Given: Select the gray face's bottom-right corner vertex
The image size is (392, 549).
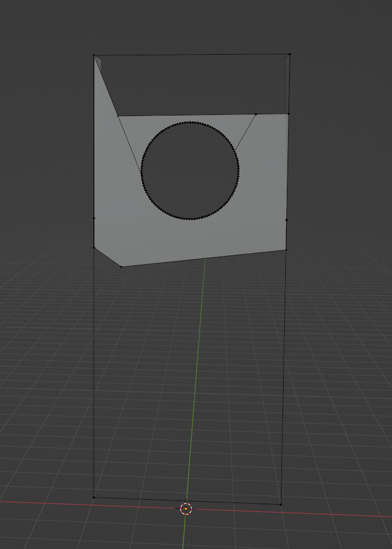Looking at the screenshot, I should [x=286, y=250].
